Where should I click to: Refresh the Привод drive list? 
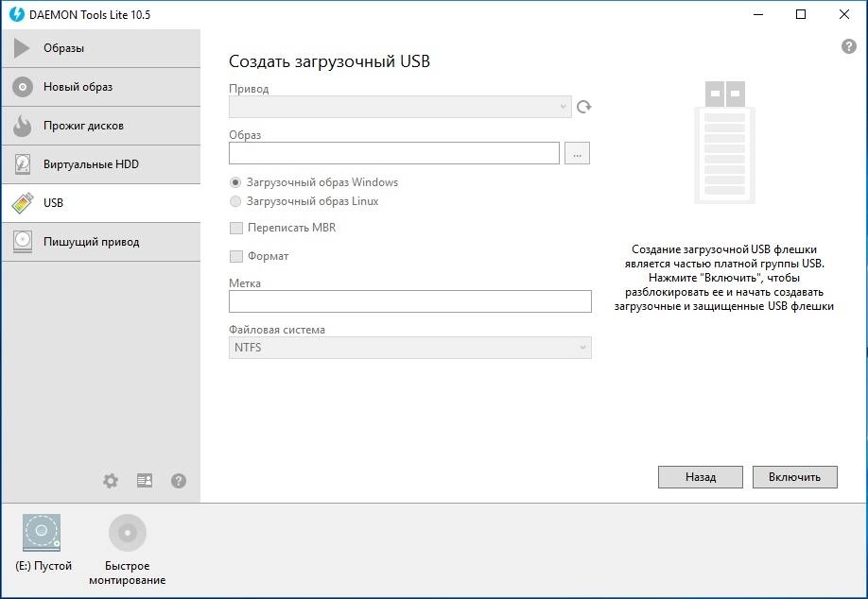tap(583, 106)
